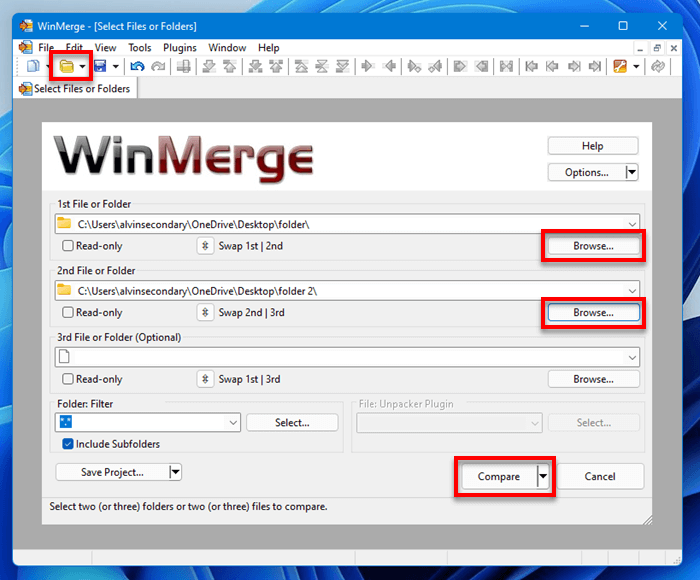
Task: Open the Tools menu
Action: click(x=140, y=48)
